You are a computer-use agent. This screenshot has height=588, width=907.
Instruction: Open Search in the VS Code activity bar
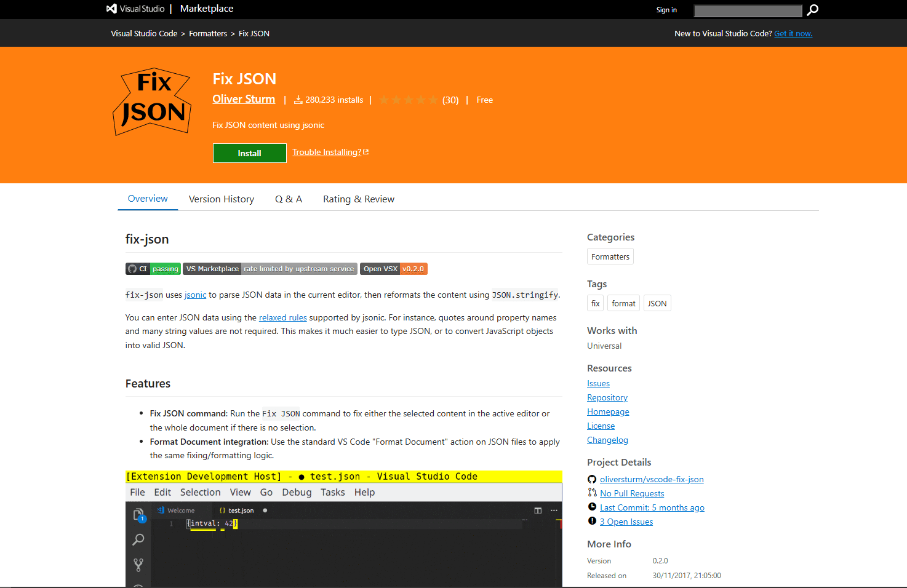pyautogui.click(x=138, y=539)
